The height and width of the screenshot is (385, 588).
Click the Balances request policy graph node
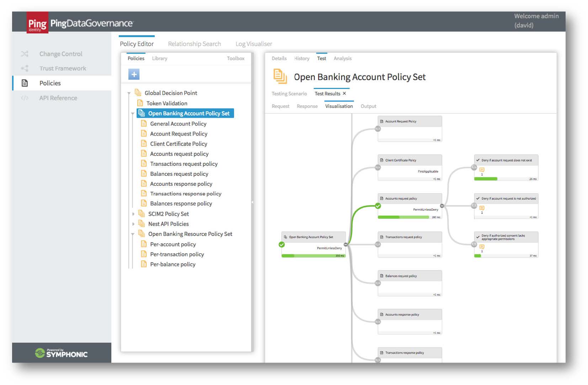[410, 283]
